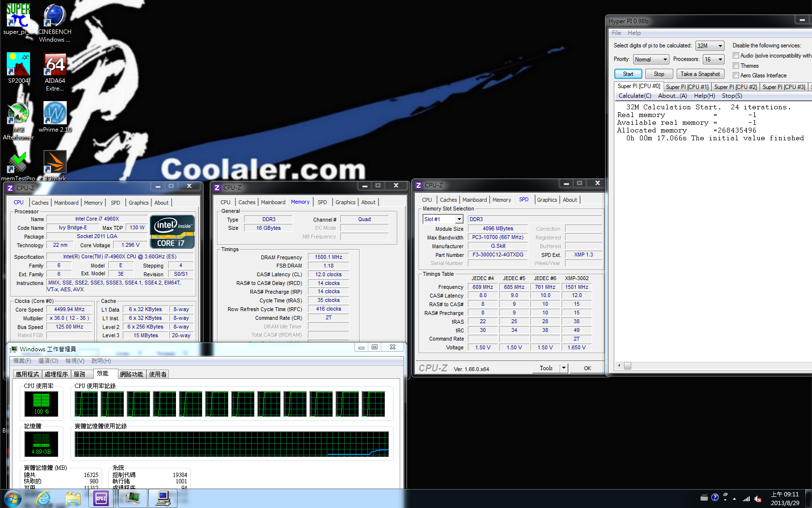812x508 pixels.
Task: Select Mainboard tab in CPU-Z memory window
Action: 273,202
